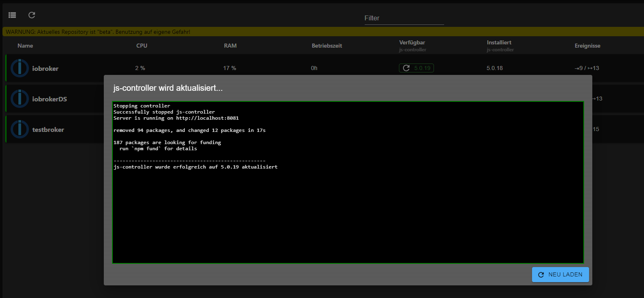This screenshot has height=298, width=644.
Task: Open the testbroker host logo
Action: click(20, 129)
